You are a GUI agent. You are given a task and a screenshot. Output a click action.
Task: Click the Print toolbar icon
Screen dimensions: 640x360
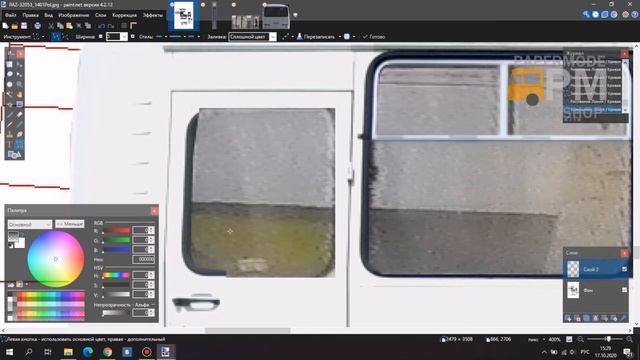(37, 26)
